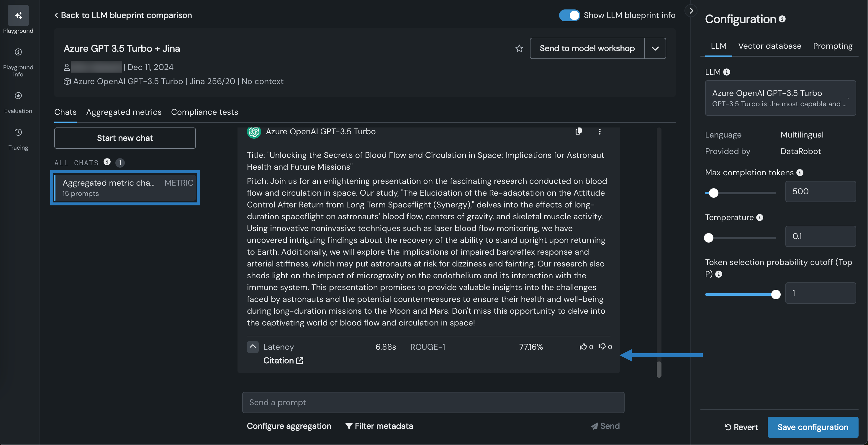Toggle Show LLM blueprint info switch

point(569,15)
